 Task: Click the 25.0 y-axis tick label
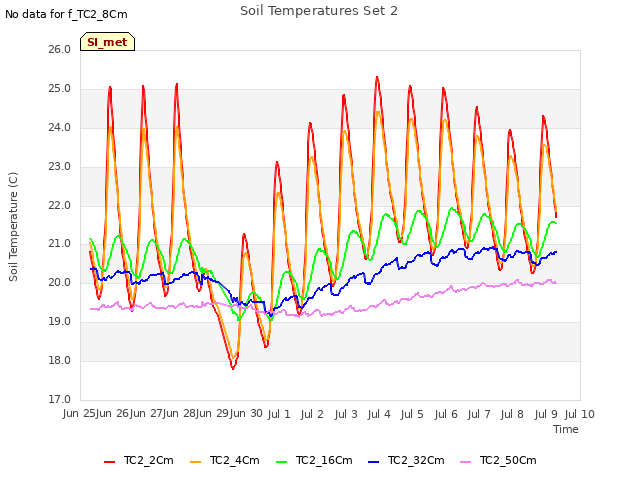[x=60, y=89]
